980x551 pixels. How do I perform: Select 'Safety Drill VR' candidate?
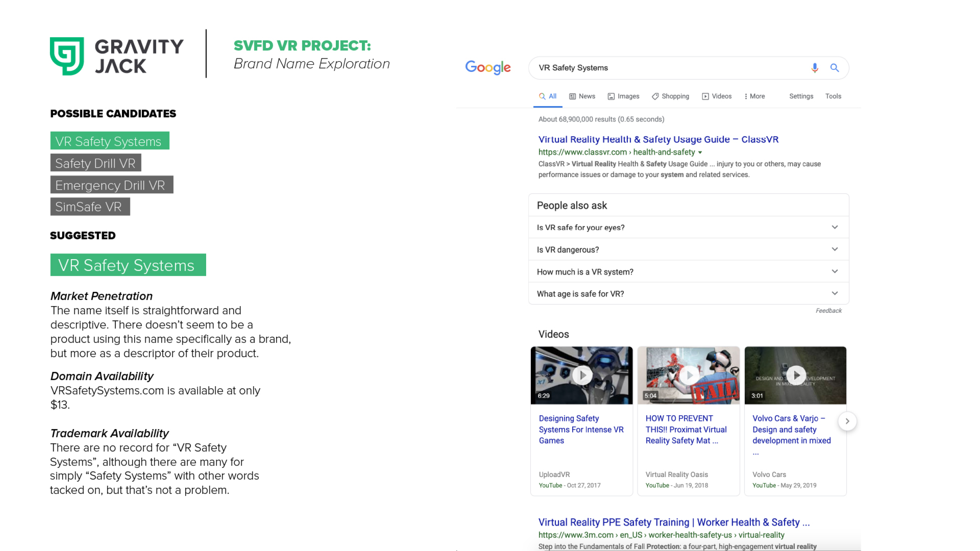(96, 163)
